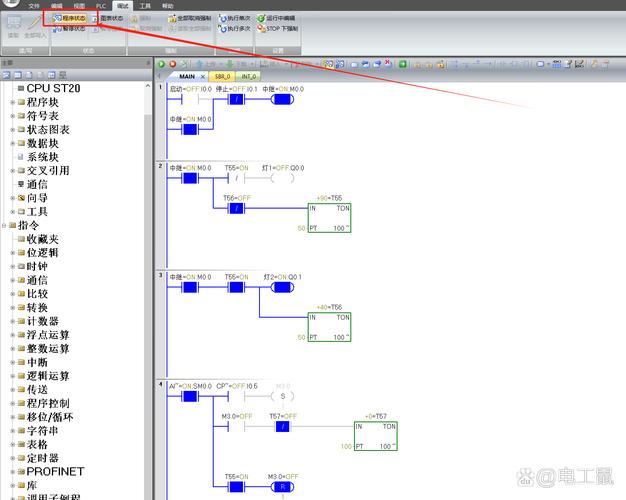Click the 程序状态 (Program Status) button

(68, 18)
